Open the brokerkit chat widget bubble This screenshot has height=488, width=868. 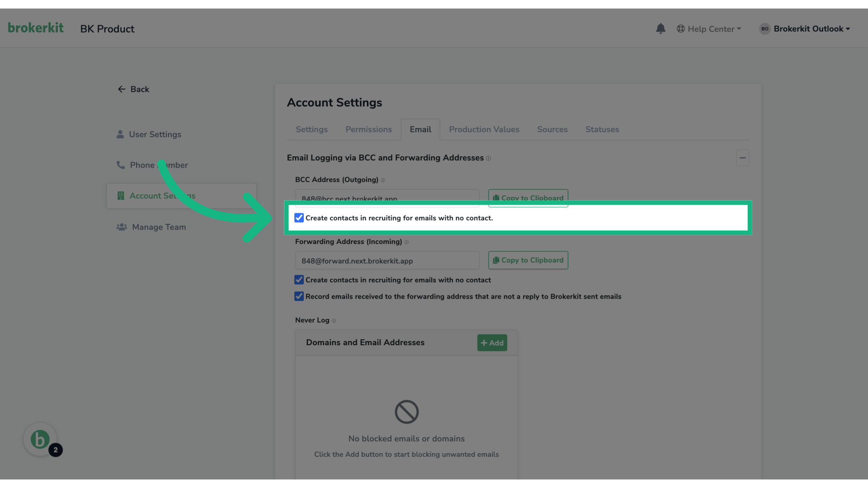coord(40,439)
